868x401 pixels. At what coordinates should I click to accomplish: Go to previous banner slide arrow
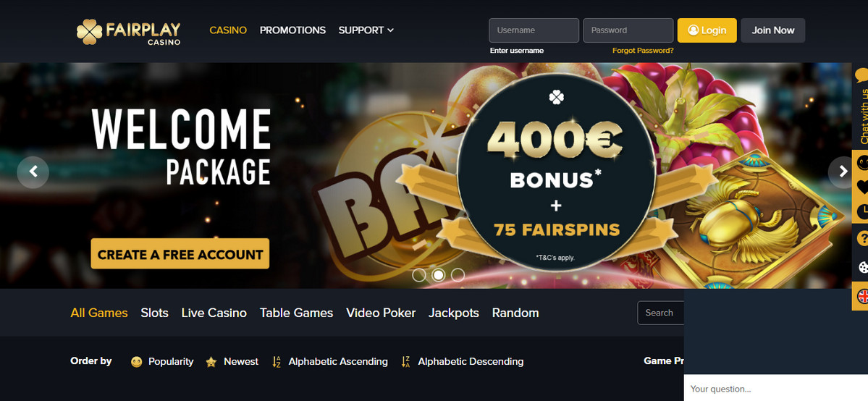33,172
